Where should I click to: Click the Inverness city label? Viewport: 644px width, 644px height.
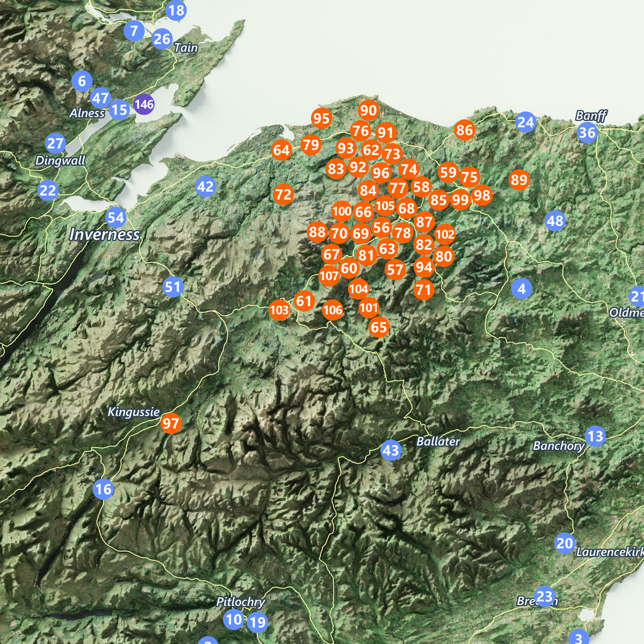tap(105, 235)
